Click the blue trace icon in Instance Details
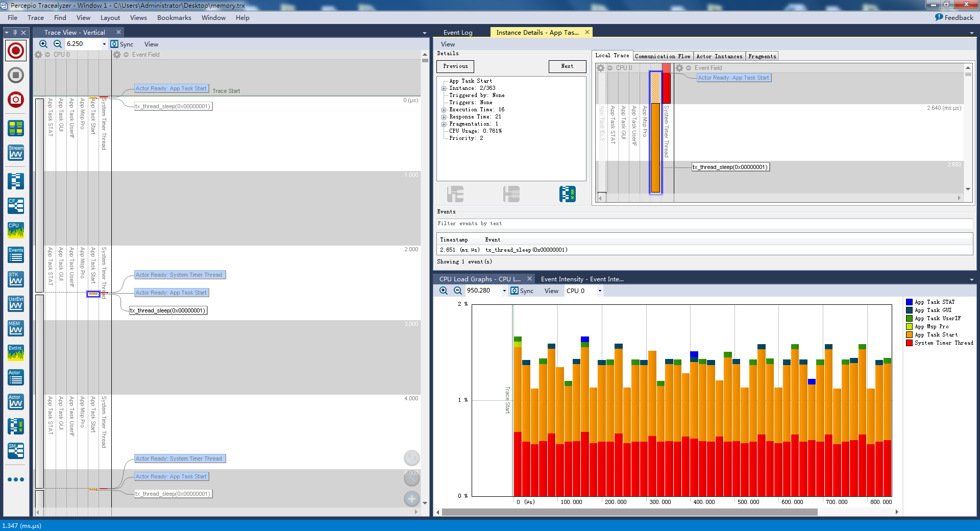This screenshot has width=980, height=531. tap(568, 194)
